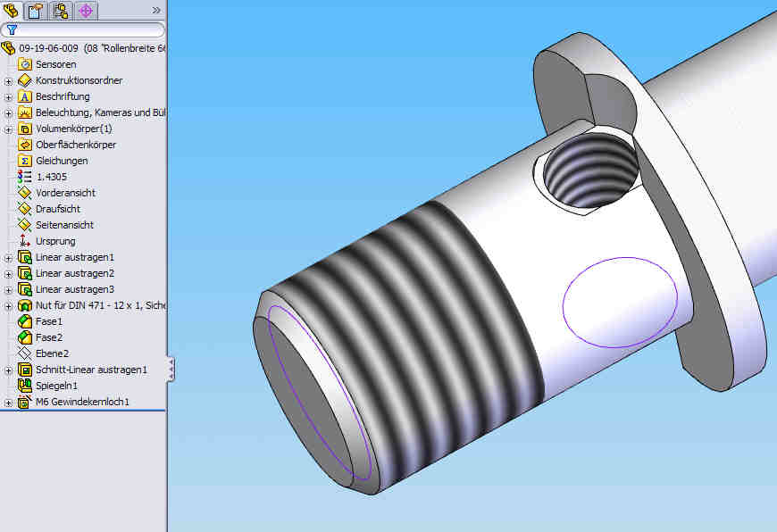Select the Vorderansicht plane

(x=65, y=193)
